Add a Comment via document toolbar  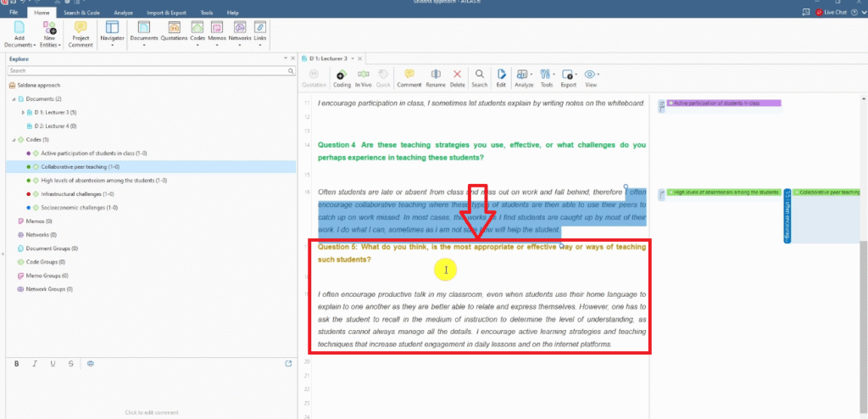click(409, 77)
